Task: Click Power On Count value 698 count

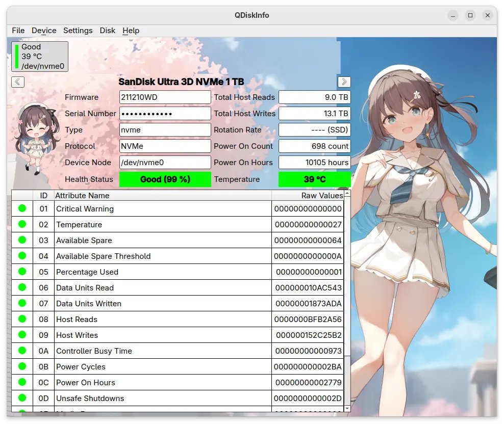Action: pos(314,146)
